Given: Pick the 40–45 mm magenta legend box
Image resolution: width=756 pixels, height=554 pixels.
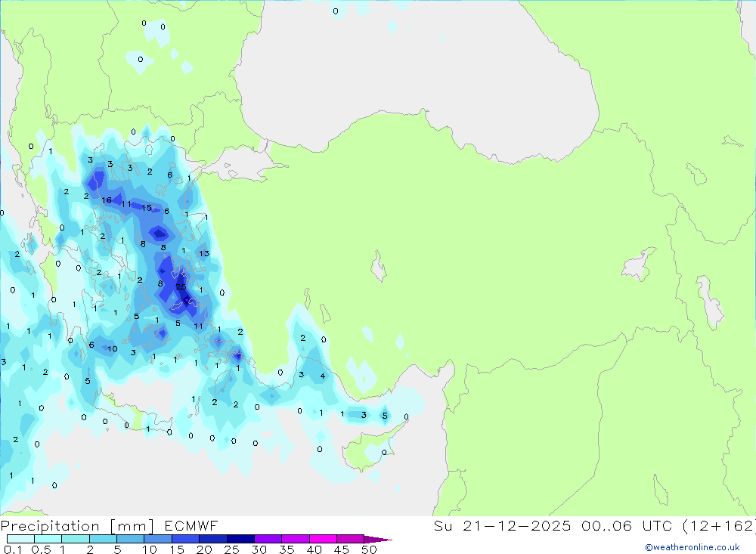Looking at the screenshot, I should pos(323,539).
